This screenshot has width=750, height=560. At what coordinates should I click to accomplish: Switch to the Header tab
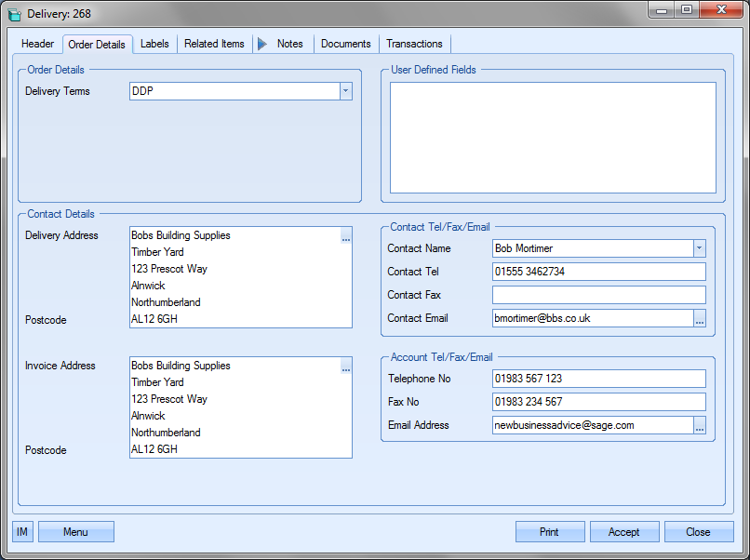click(38, 44)
